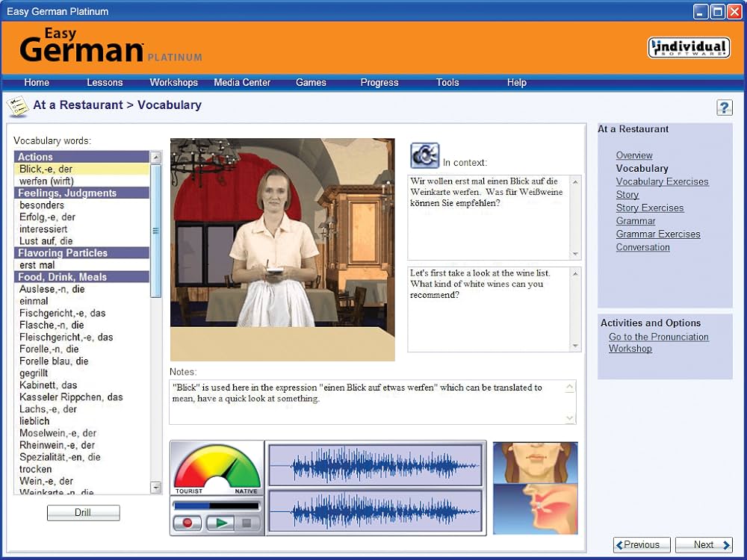Open the Grammar Exercises link
747x560 pixels.
(658, 234)
